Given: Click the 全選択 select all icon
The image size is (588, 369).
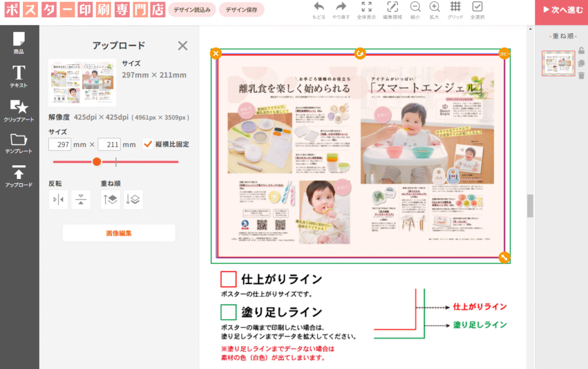Looking at the screenshot, I should tap(477, 10).
